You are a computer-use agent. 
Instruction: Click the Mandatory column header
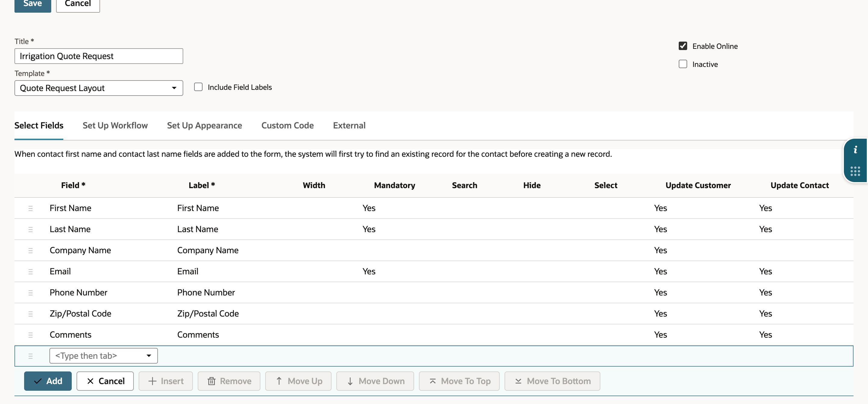[x=395, y=185]
